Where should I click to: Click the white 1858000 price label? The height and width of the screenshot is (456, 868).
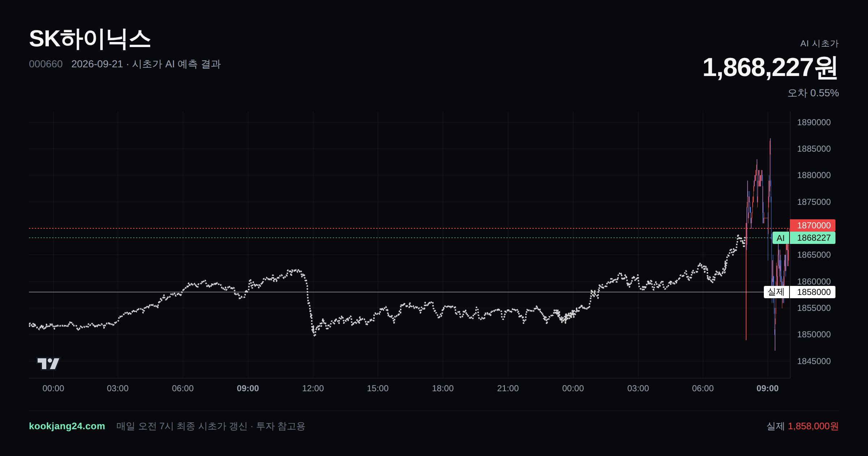813,292
